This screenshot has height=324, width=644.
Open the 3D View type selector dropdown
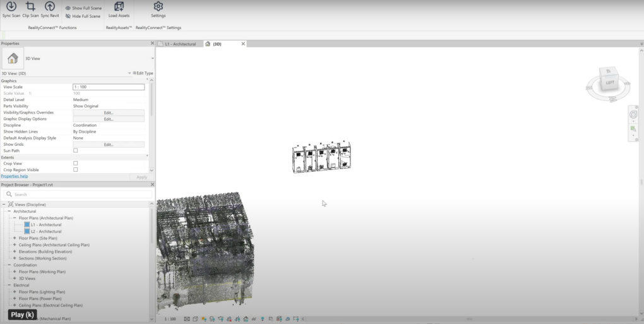coord(152,58)
